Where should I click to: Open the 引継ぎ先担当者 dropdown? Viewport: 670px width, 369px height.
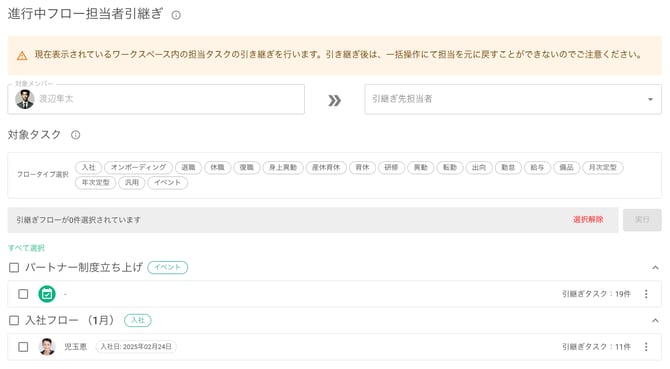(513, 99)
